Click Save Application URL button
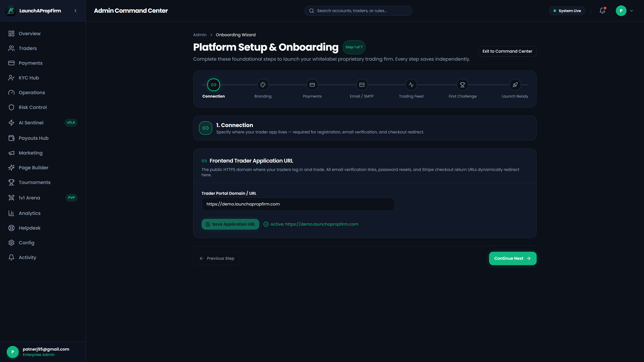The width and height of the screenshot is (644, 362). coord(230,224)
